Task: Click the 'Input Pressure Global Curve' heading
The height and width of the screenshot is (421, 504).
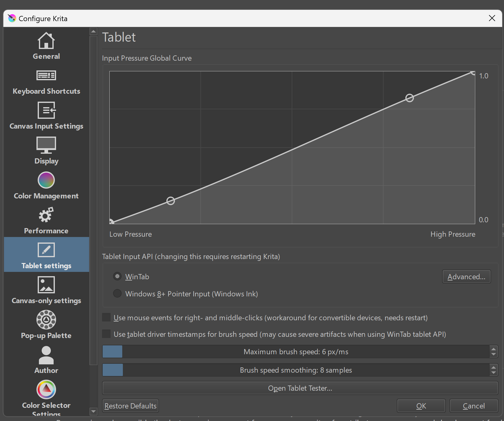Action: [147, 58]
